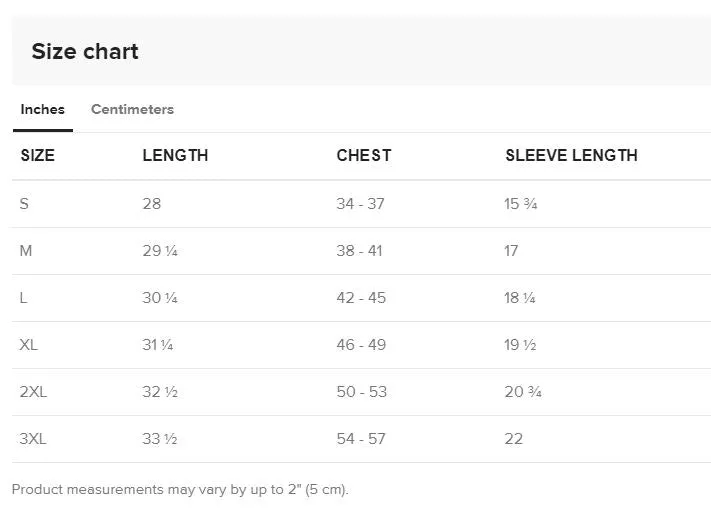This screenshot has height=523, width=711.
Task: Click chest value 46 - 49
Action: (361, 345)
